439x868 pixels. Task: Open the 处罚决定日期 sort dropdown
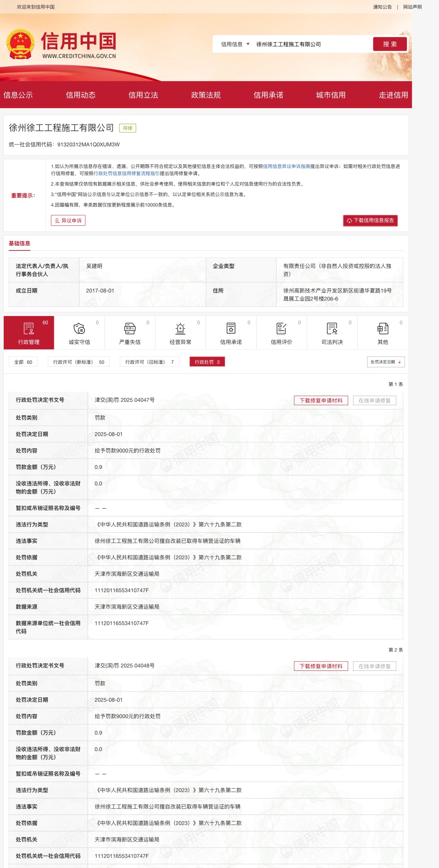coord(386,362)
